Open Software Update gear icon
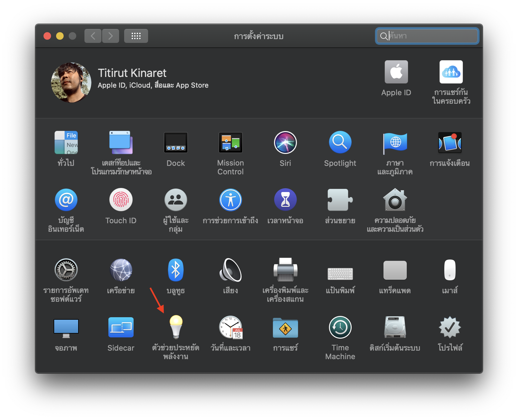This screenshot has width=518, height=420. [66, 270]
